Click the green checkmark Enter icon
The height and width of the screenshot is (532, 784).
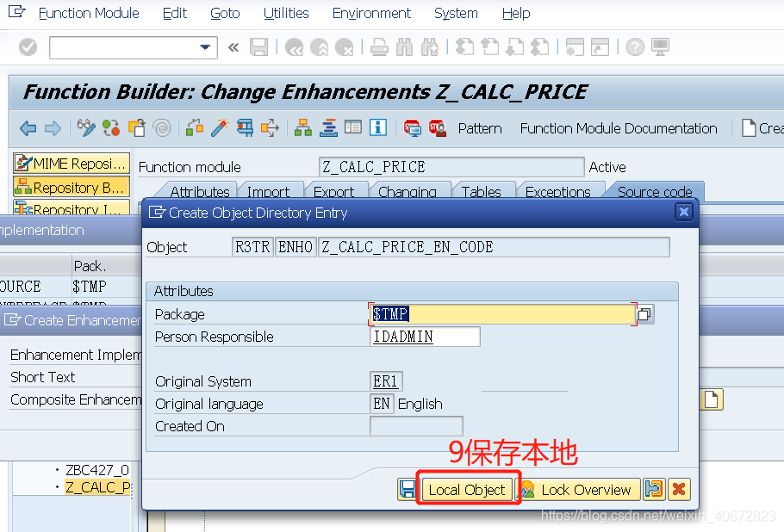(x=28, y=47)
